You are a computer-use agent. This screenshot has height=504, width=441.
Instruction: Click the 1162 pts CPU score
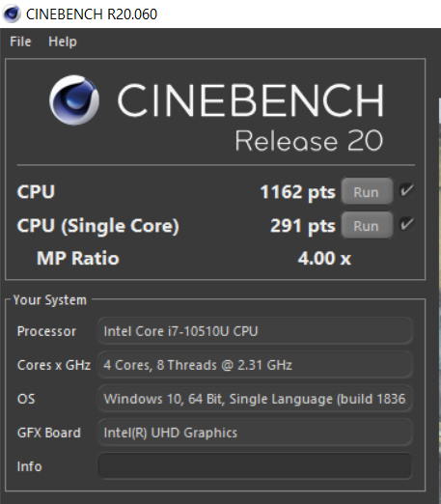coord(297,192)
